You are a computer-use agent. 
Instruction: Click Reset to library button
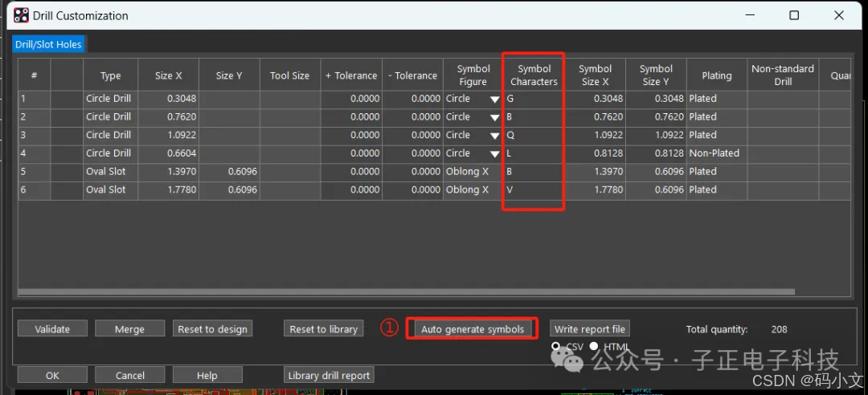tap(324, 328)
